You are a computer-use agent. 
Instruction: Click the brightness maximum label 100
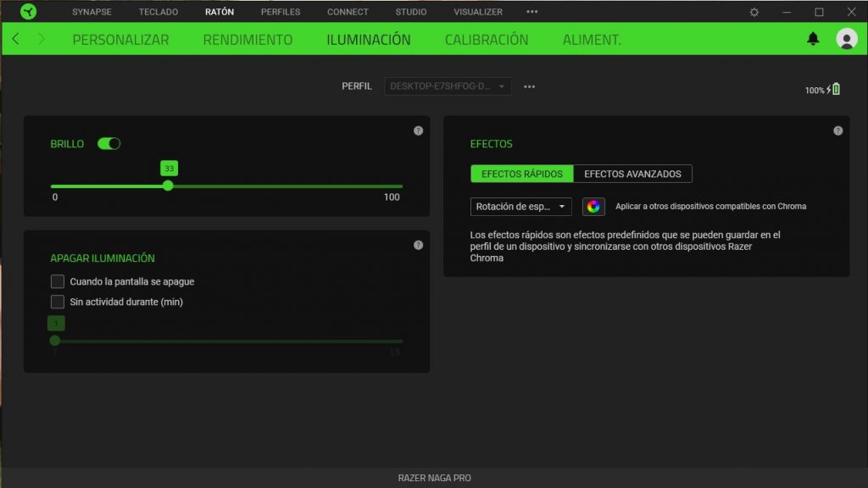392,197
